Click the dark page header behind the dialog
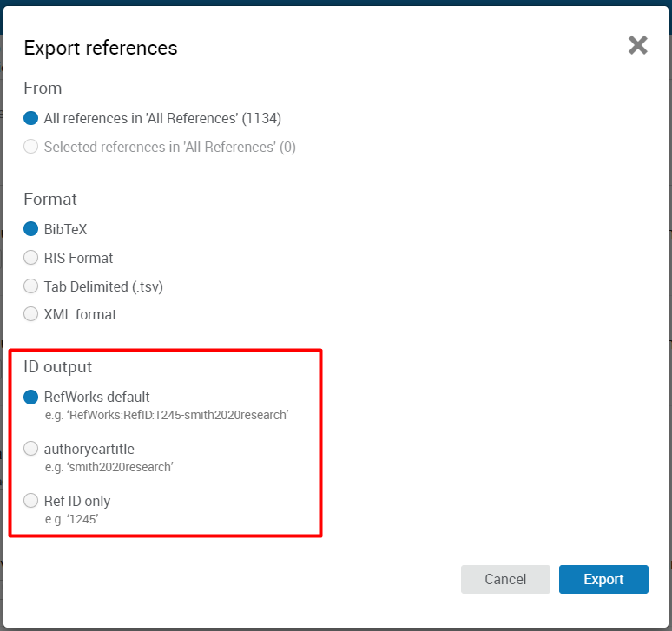Image resolution: width=672 pixels, height=631 pixels. click(336, 3)
